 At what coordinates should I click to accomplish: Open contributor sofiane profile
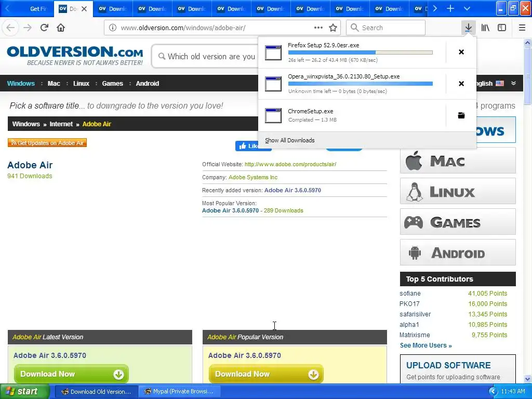pos(410,294)
